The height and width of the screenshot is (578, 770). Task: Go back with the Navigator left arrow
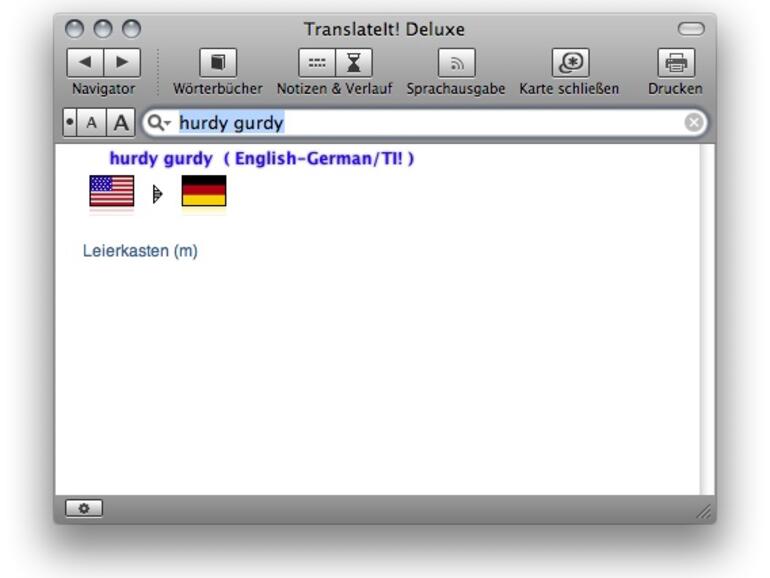(85, 62)
